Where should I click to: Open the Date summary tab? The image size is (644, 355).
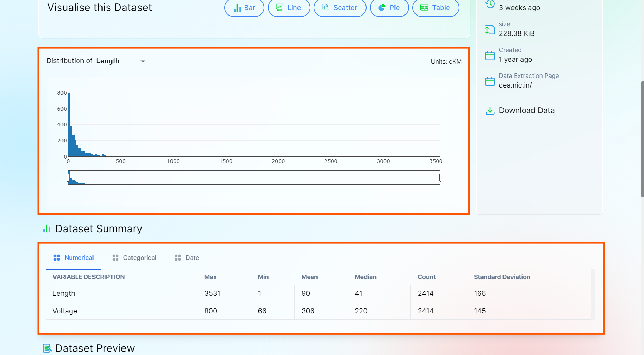click(x=187, y=258)
